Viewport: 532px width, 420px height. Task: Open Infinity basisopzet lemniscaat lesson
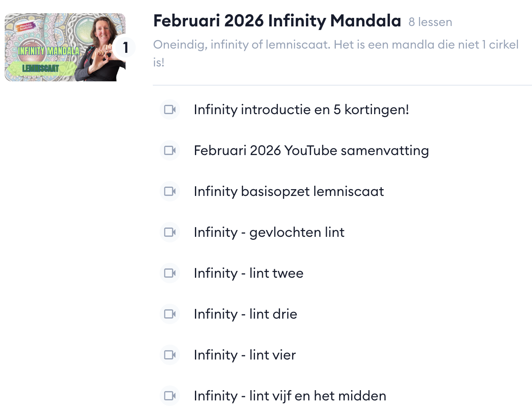[x=289, y=191]
